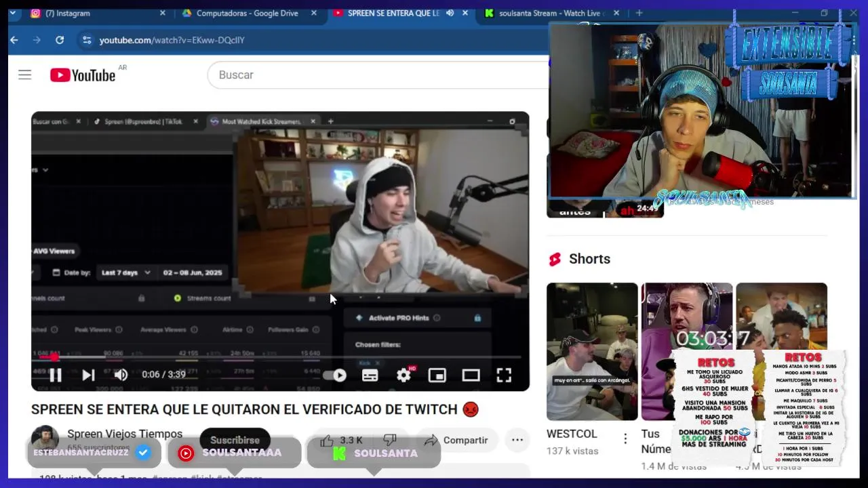Open the Spreen Viejos Tiempos channel name
Viewport: 868px width, 488px height.
pos(125,434)
